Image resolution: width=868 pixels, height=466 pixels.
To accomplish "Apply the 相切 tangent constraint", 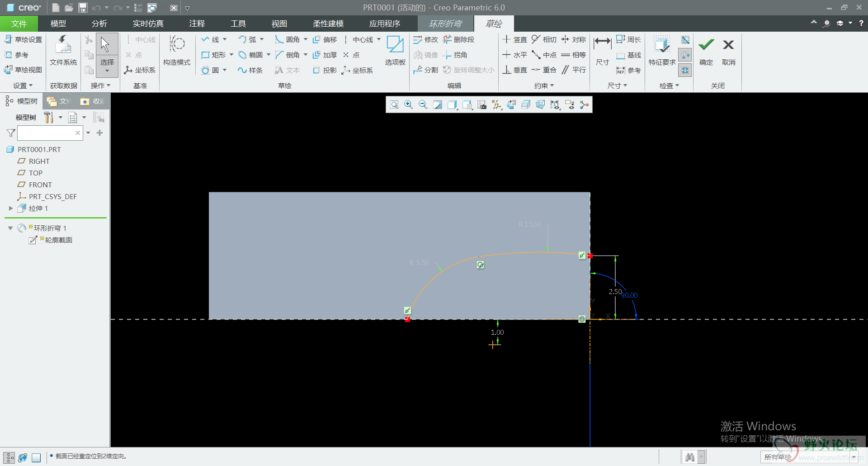I will (544, 40).
